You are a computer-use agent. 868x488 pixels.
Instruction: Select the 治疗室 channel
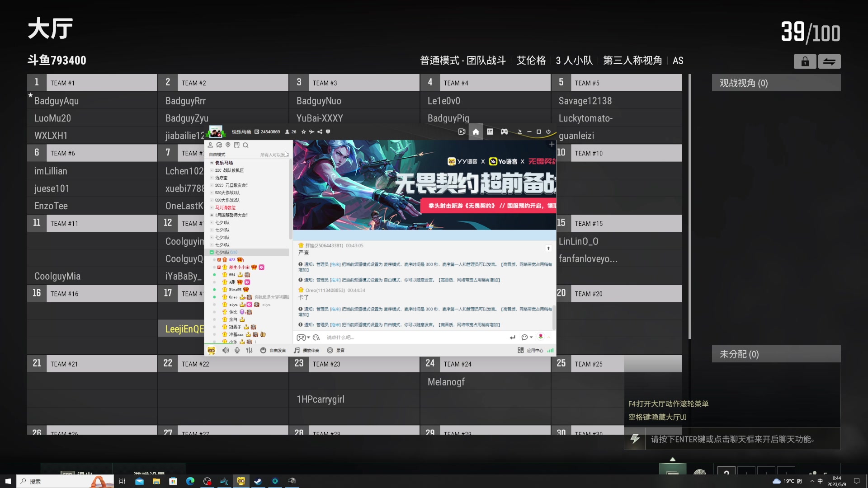221,178
